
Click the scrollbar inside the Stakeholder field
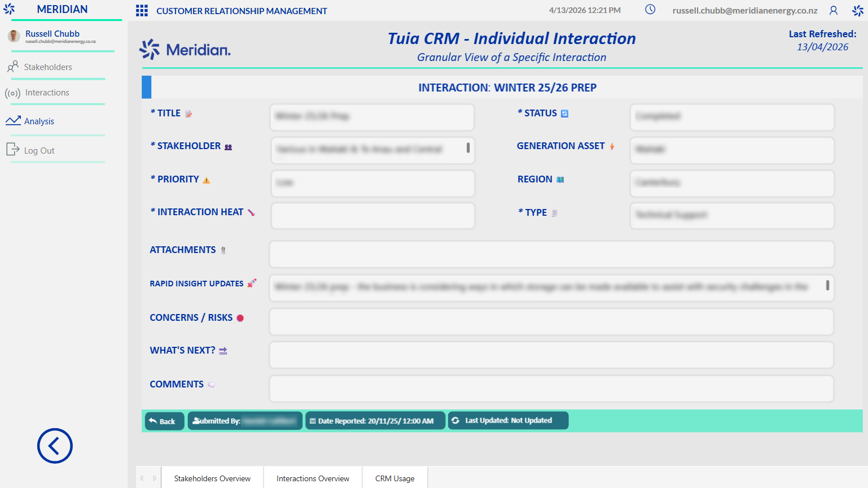[x=468, y=147]
